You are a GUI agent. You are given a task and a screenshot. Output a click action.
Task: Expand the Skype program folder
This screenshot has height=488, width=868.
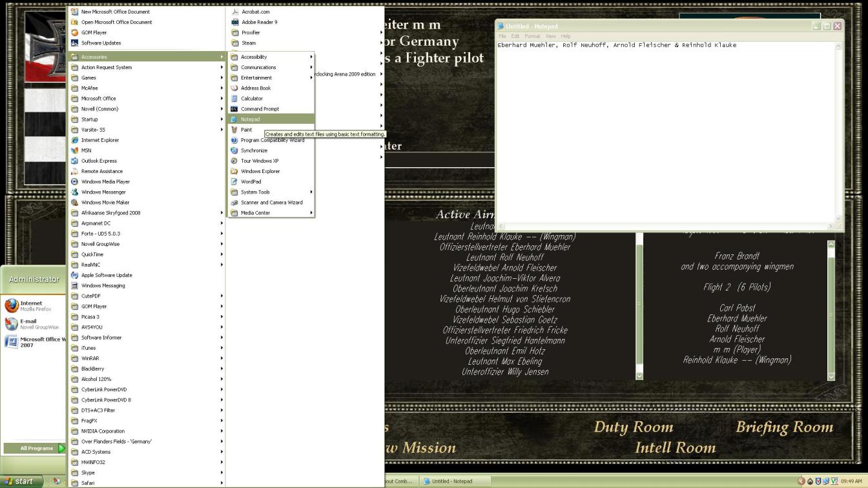click(147, 473)
